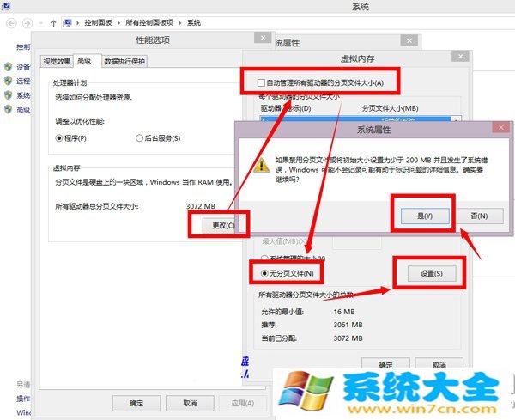Click 取消 in the 性能选项 dialog
515x420 pixels.
click(190, 403)
